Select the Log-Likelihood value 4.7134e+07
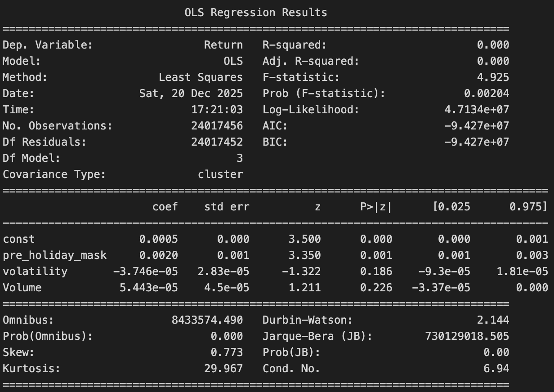Image resolution: width=554 pixels, height=392 pixels. [x=477, y=110]
